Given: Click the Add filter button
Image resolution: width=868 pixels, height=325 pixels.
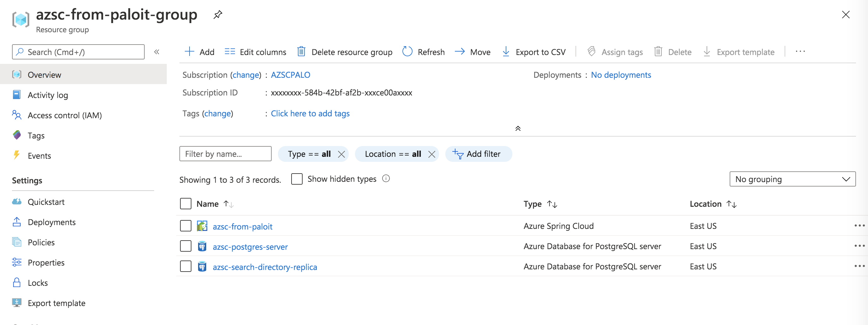Looking at the screenshot, I should click(478, 154).
